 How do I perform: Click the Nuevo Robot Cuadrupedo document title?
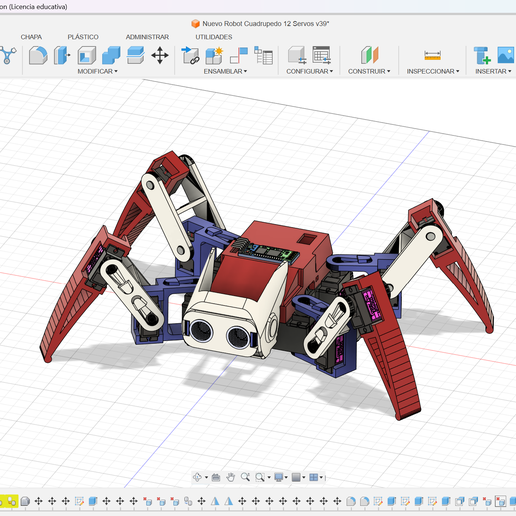266,24
